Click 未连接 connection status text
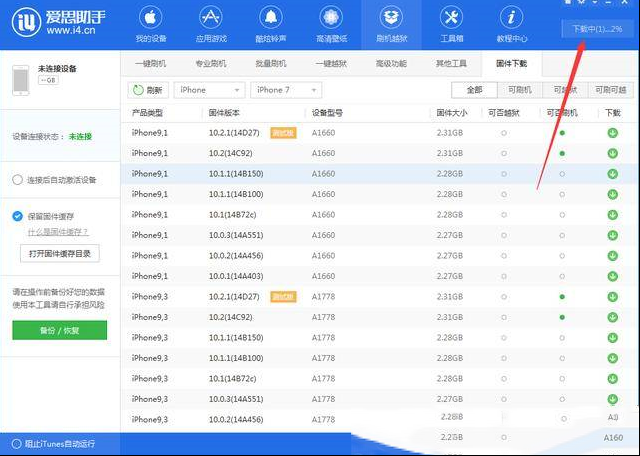 80,137
